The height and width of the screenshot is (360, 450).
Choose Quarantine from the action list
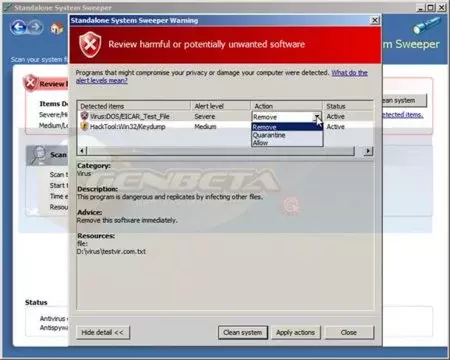(x=287, y=135)
